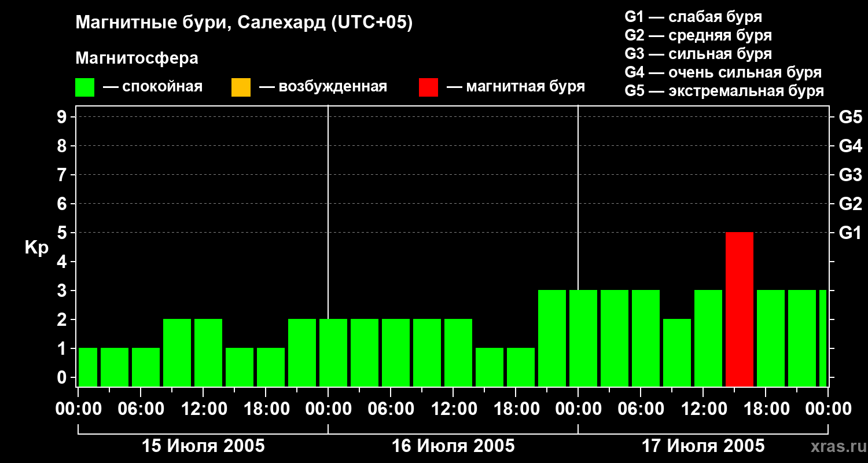
Task: Click the '15 Июля 2005' date label
Action: [x=203, y=446]
